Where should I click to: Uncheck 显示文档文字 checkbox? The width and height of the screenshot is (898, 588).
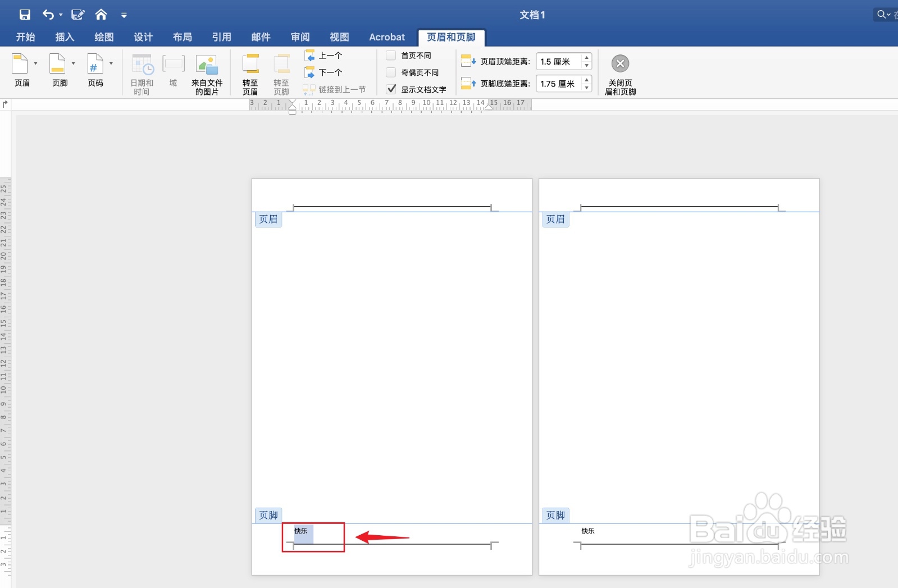click(x=391, y=89)
